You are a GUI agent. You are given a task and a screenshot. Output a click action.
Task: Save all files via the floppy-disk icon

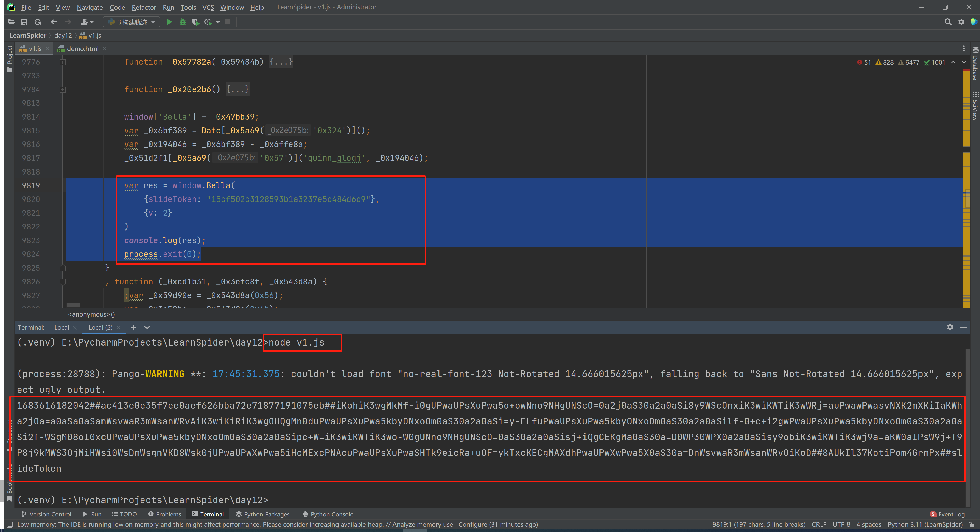tap(24, 22)
